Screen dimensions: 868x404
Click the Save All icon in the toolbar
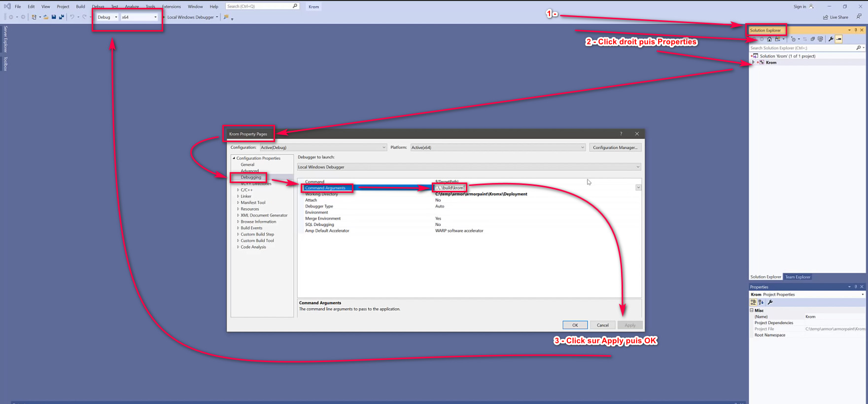pos(62,17)
